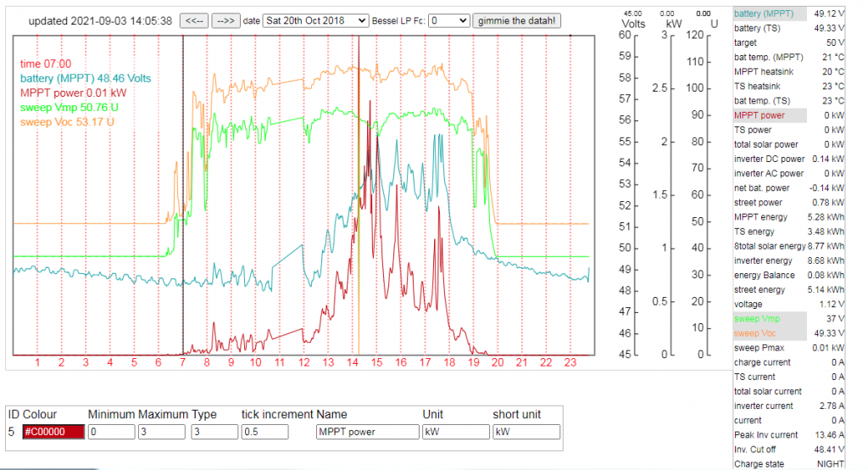Expand the Bessel LP Fc dropdown

pyautogui.click(x=448, y=20)
